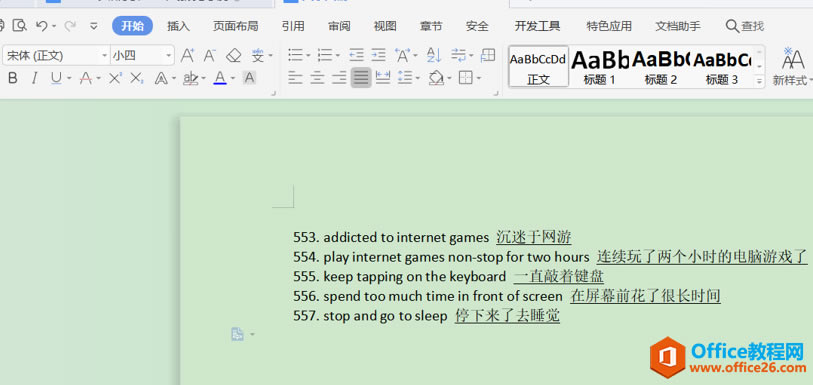Open the quick access toolbar customize dropdown

(94, 25)
